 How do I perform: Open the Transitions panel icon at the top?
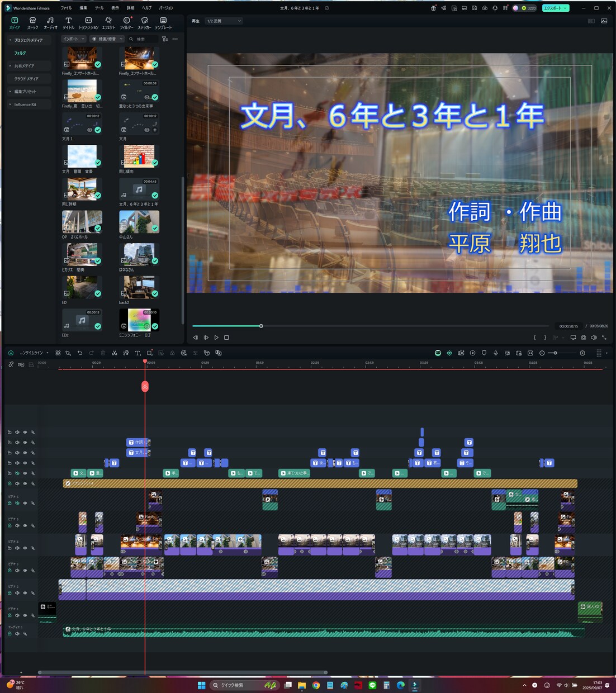88,22
